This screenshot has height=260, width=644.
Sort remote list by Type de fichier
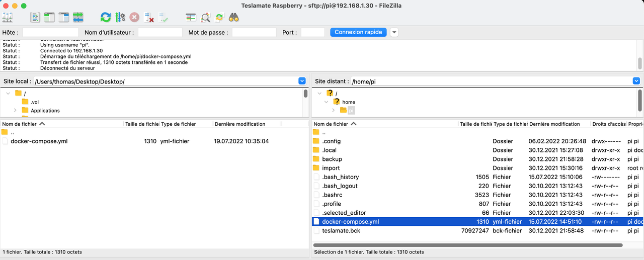510,124
